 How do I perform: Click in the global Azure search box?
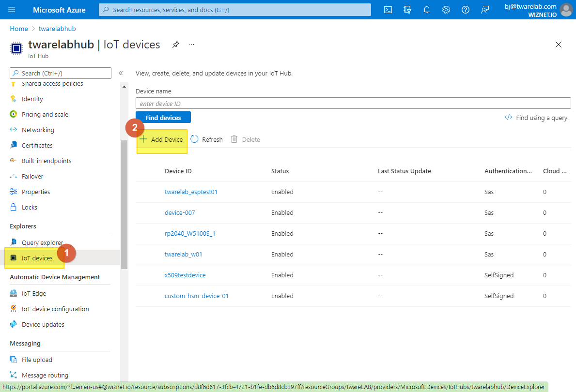click(235, 10)
